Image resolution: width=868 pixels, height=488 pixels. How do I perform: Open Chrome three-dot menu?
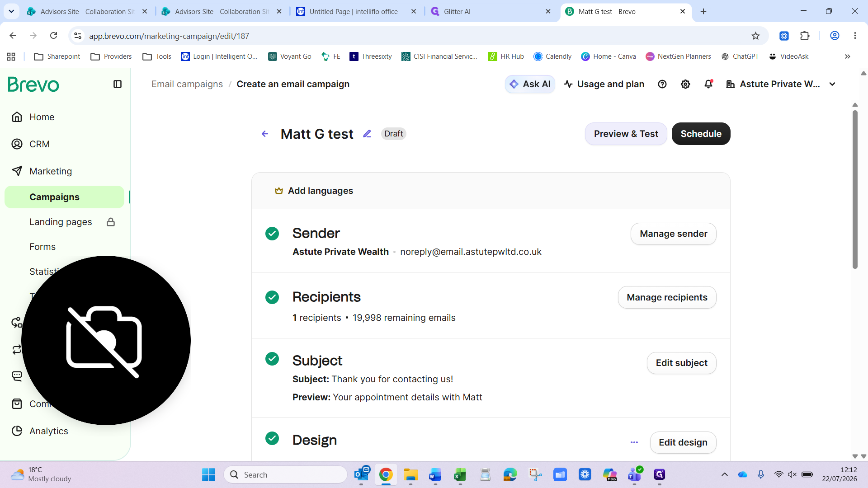(x=855, y=36)
